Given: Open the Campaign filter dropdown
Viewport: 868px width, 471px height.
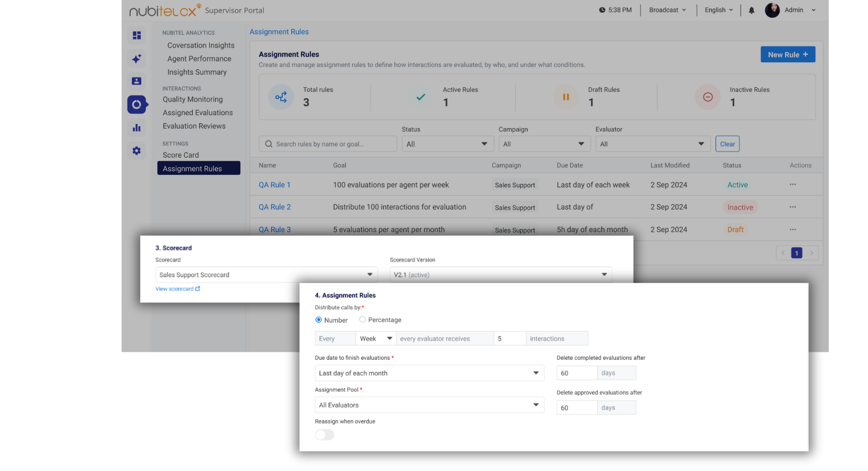Looking at the screenshot, I should point(545,144).
